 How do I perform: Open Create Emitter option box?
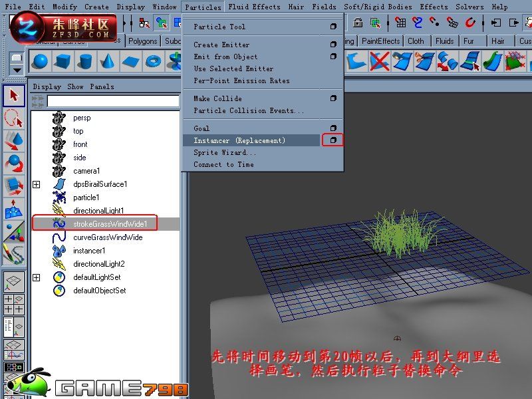[333, 45]
